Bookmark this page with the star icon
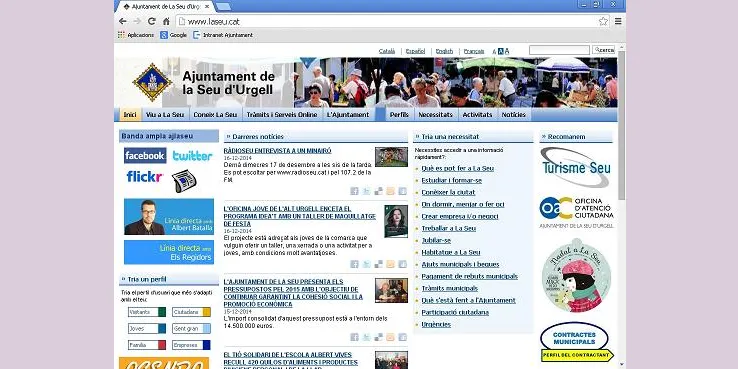 (x=603, y=21)
